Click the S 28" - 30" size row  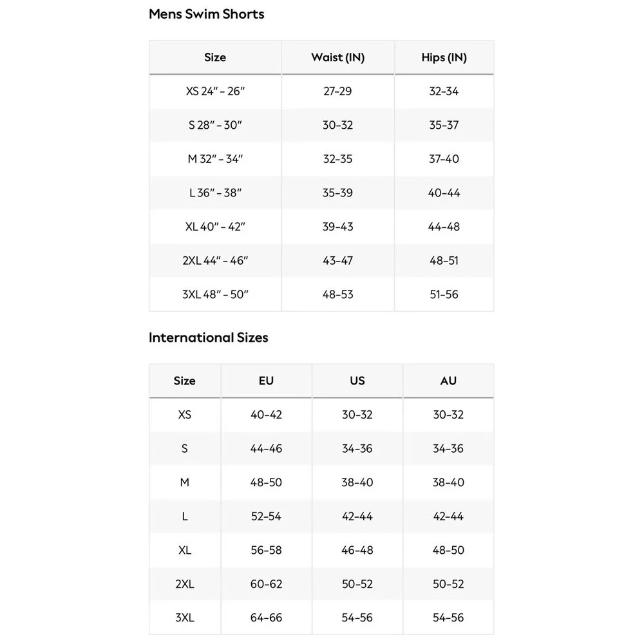point(321,125)
